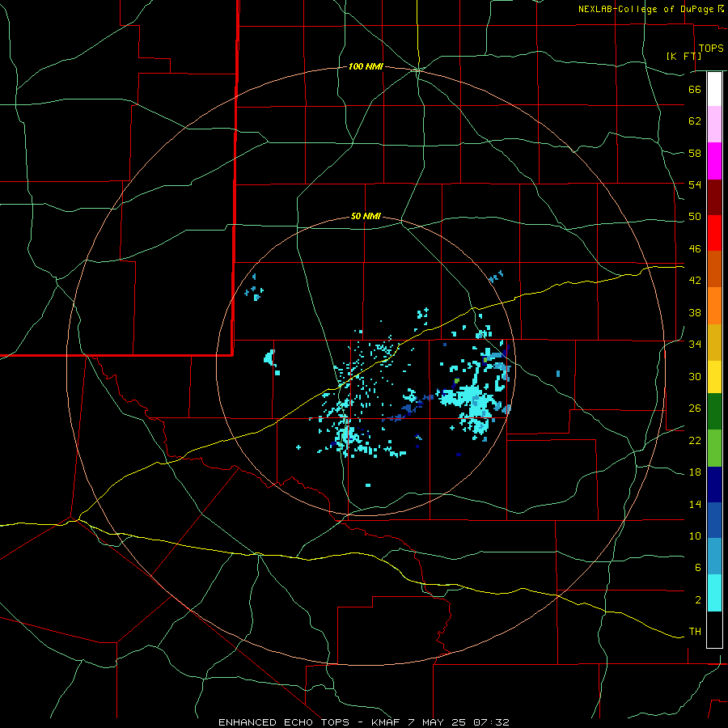
Task: Click the legend value 14
Action: (695, 504)
